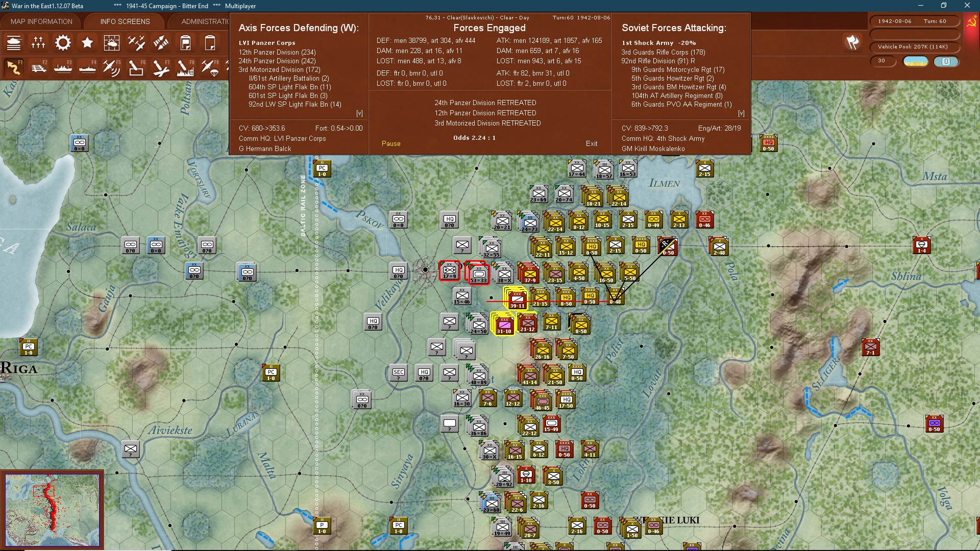980x551 pixels.
Task: Click Comm HQ: 4th Shock Army
Action: pos(663,138)
